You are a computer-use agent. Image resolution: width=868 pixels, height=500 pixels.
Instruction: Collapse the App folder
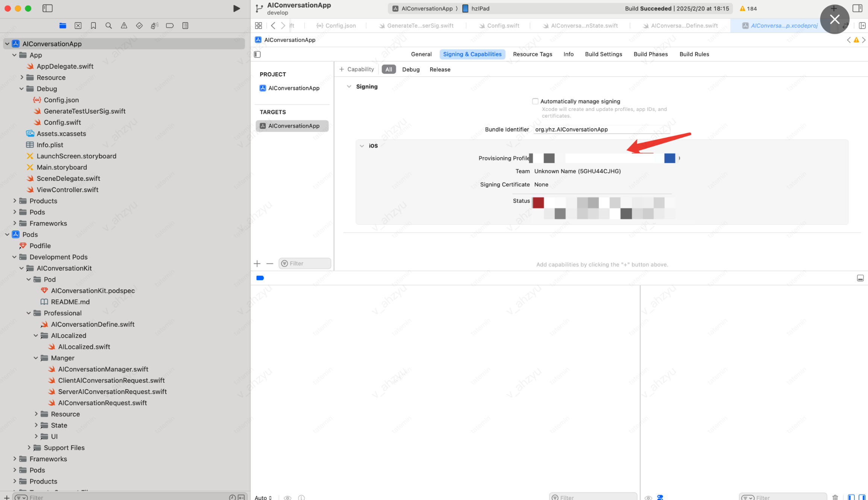tap(14, 55)
